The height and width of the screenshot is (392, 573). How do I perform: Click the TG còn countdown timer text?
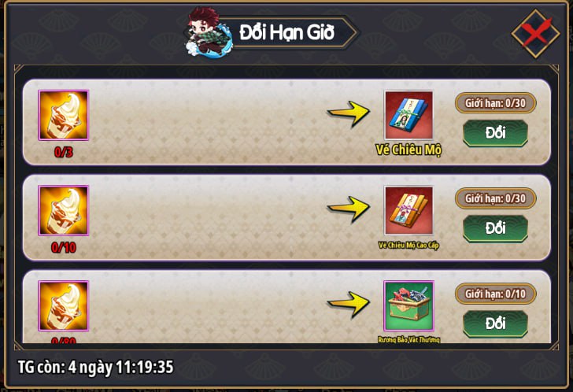[96, 367]
